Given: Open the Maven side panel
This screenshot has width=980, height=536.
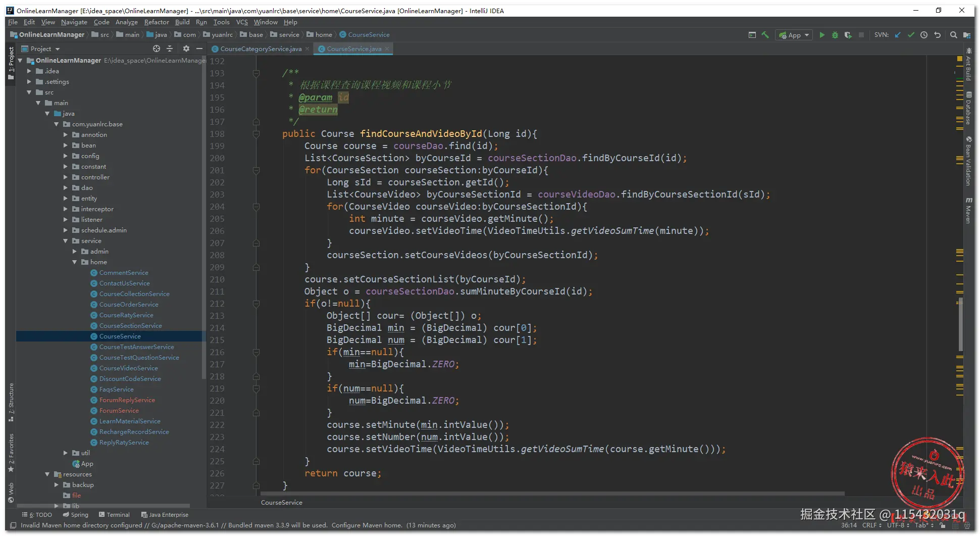Looking at the screenshot, I should pyautogui.click(x=968, y=210).
